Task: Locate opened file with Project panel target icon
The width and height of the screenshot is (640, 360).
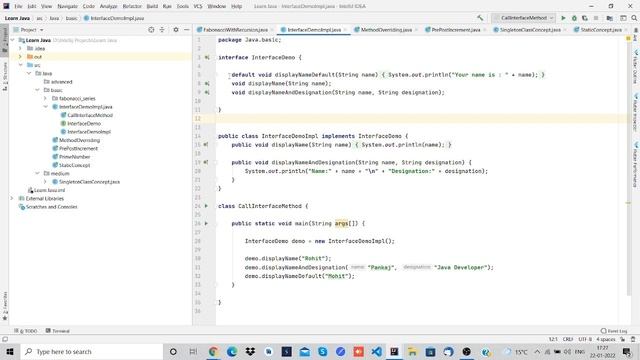Action: [x=151, y=30]
